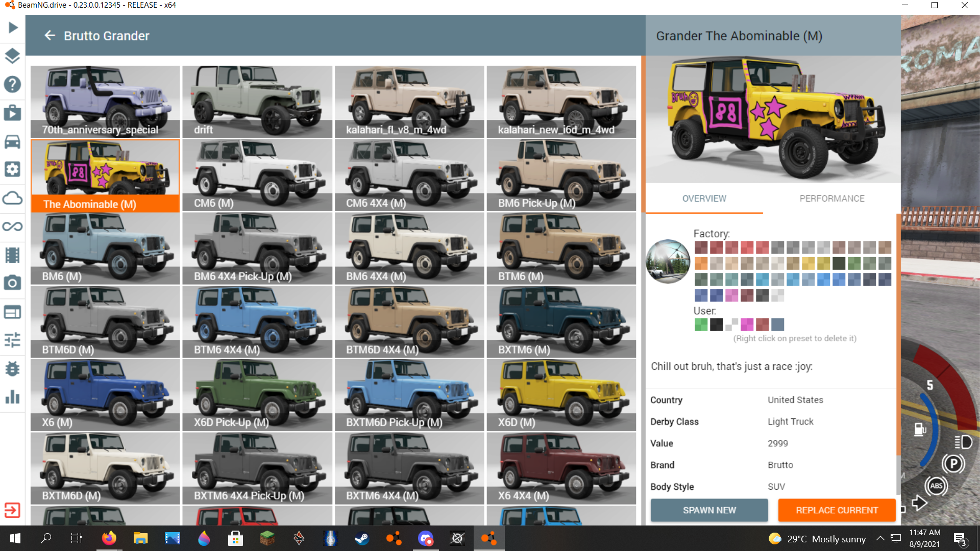Select the BXTM6 (M) configuration

(x=561, y=321)
